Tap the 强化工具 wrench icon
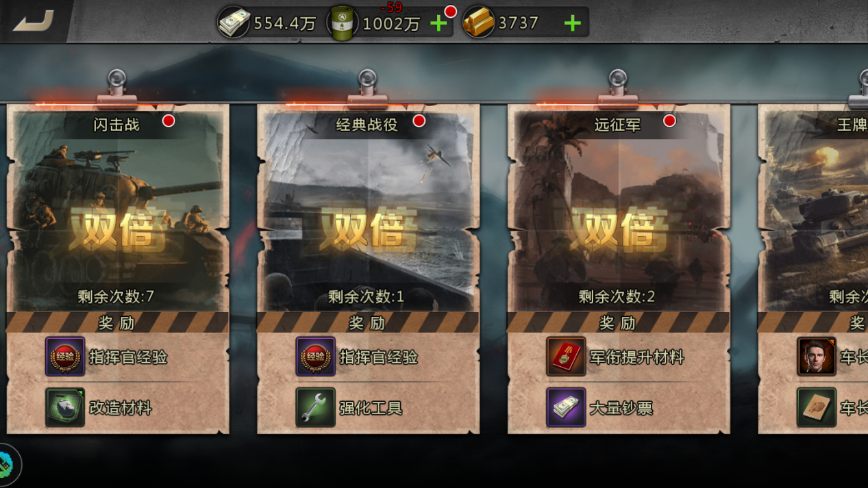Image resolution: width=868 pixels, height=488 pixels. point(316,407)
